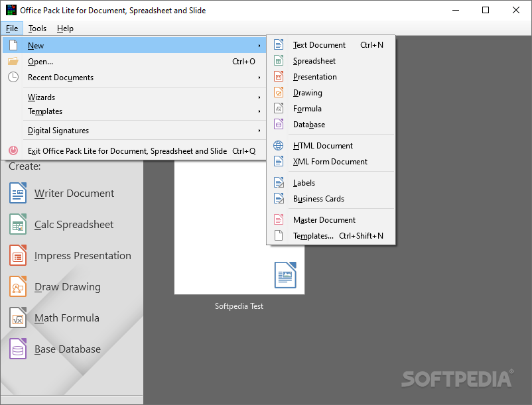The image size is (532, 405).
Task: Click the Spreadsheet icon in New submenu
Action: pos(279,61)
